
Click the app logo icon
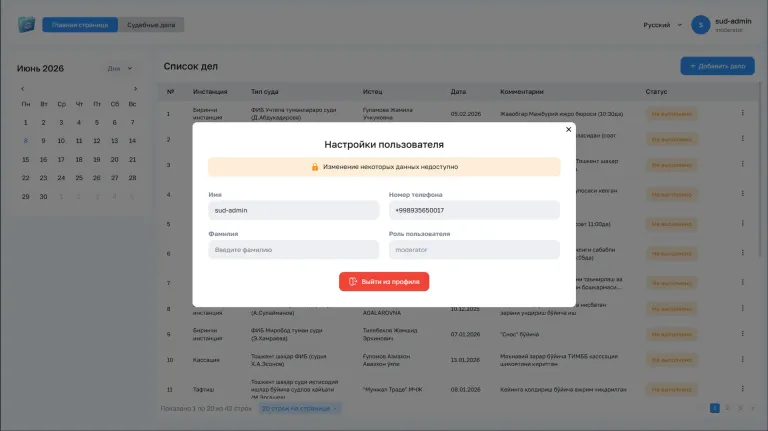26,24
